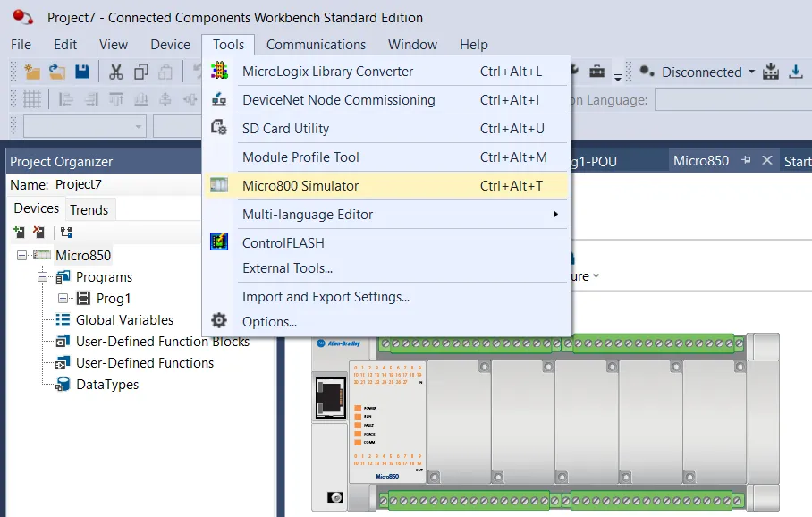Viewport: 812px width, 517px height.
Task: Open the View menu
Action: point(114,45)
